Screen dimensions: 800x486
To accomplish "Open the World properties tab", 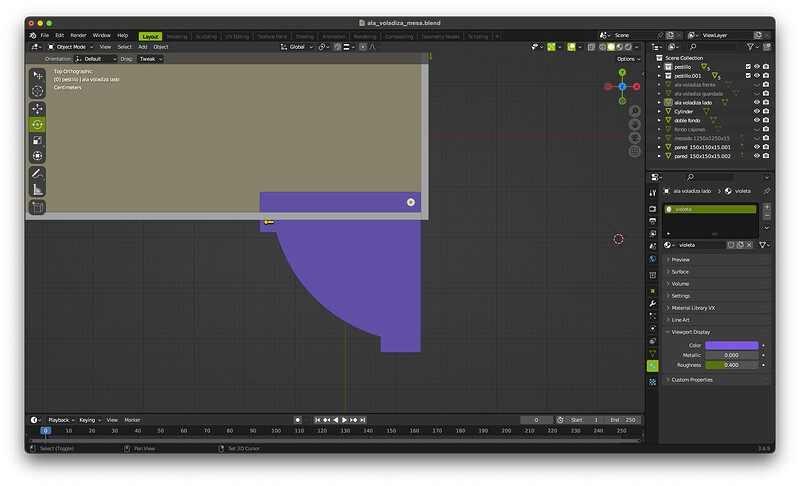I will pos(653,259).
